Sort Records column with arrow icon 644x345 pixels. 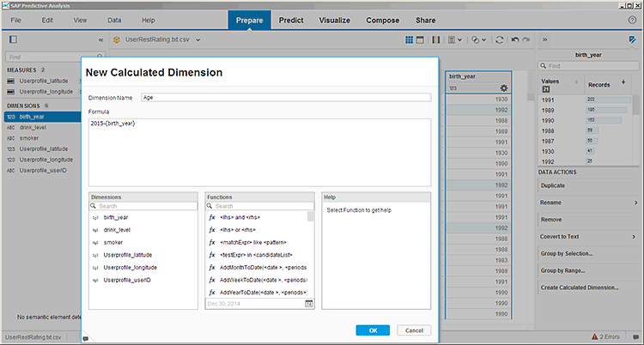point(623,82)
